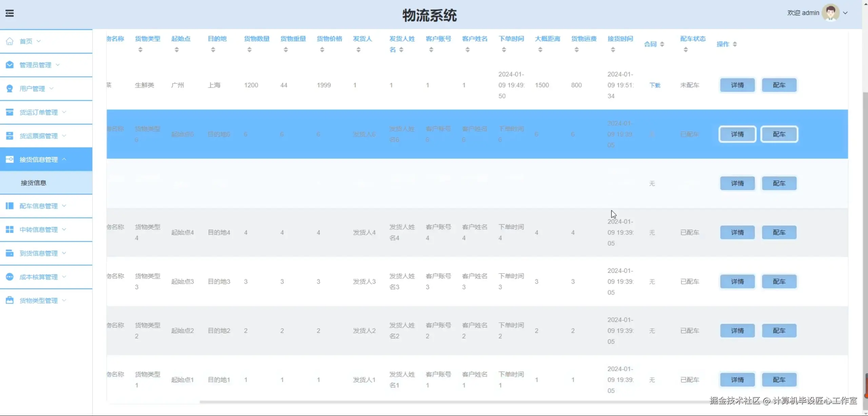868x416 pixels.
Task: Toggle sort arrows on 操作 column
Action: pyautogui.click(x=734, y=44)
